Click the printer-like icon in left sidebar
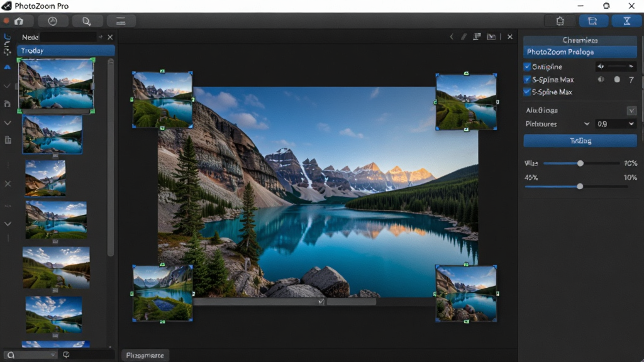 [x=7, y=104]
